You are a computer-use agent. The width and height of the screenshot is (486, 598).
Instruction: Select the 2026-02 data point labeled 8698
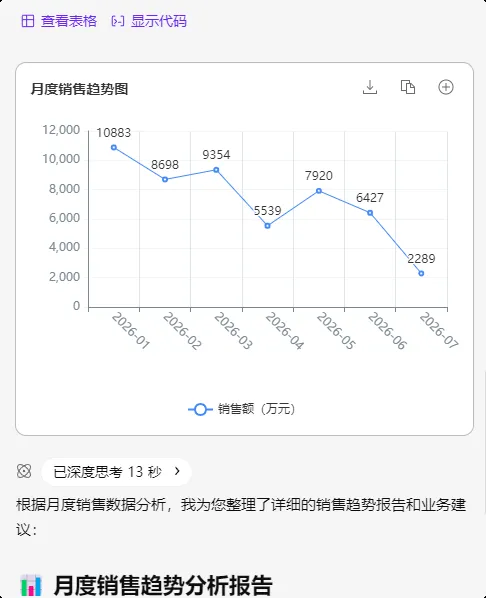(165, 179)
